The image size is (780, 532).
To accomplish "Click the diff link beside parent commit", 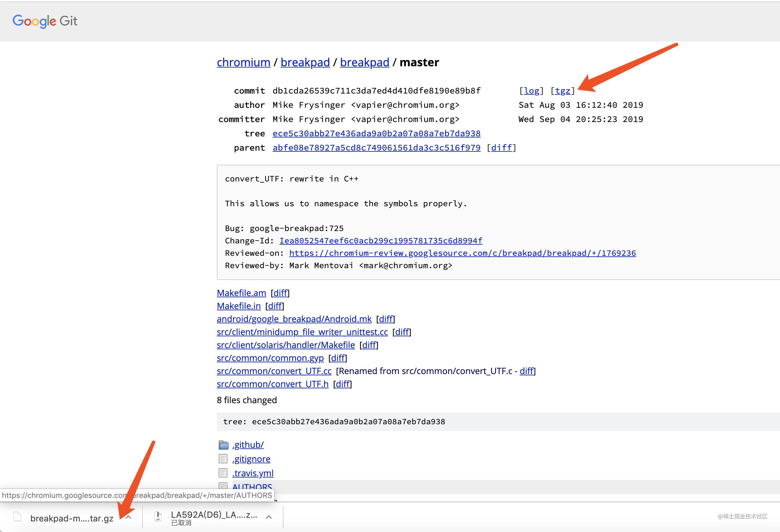I will (502, 148).
